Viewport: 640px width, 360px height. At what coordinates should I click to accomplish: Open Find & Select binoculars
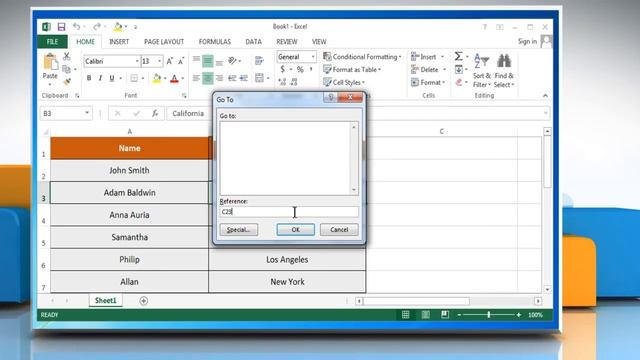click(504, 71)
